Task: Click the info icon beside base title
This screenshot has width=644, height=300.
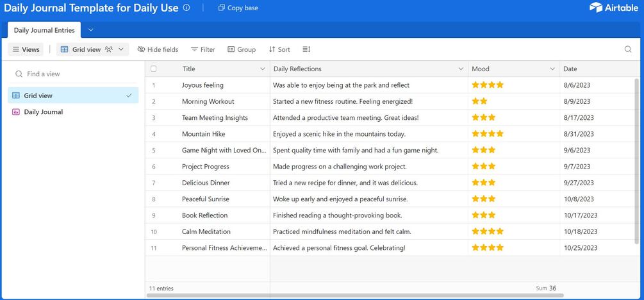Action: click(186, 8)
